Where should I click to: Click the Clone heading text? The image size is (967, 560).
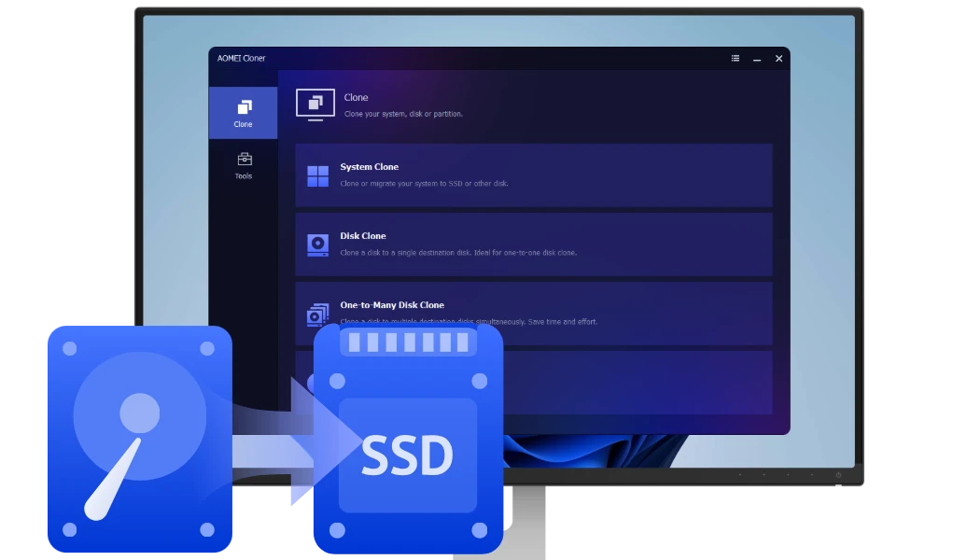[356, 97]
